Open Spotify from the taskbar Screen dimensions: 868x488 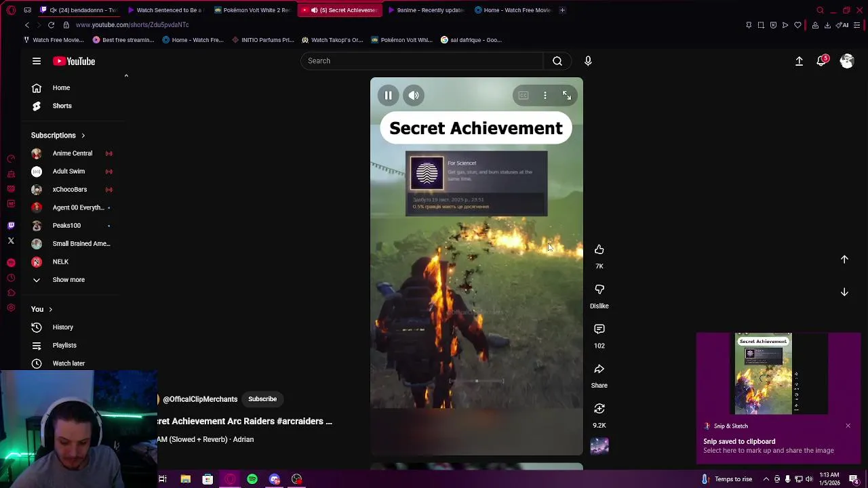(252, 479)
